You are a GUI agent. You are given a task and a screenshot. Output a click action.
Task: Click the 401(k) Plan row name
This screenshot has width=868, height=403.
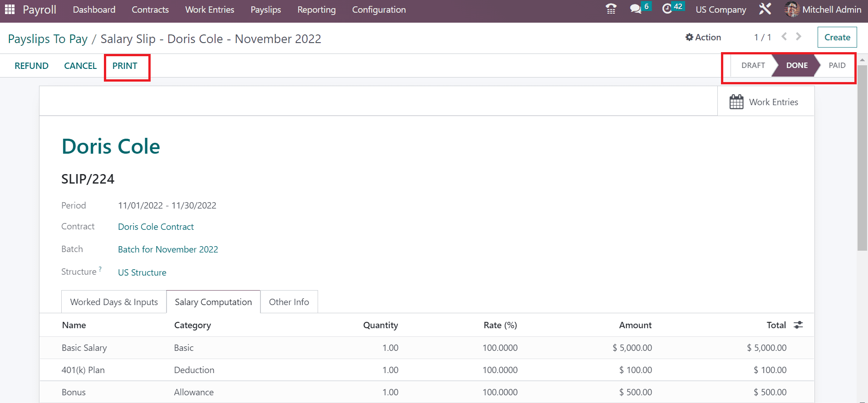point(83,370)
